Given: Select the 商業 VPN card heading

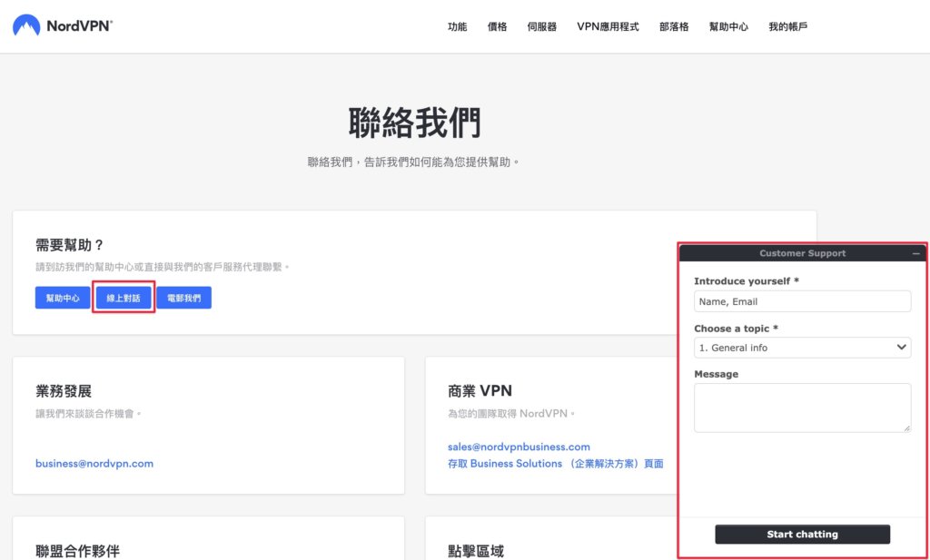Looking at the screenshot, I should (480, 391).
